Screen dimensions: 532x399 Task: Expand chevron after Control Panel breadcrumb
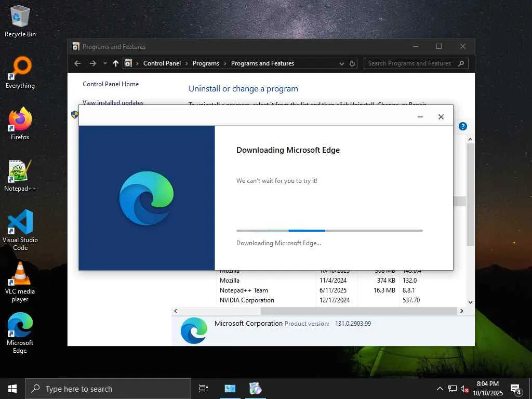point(187,63)
